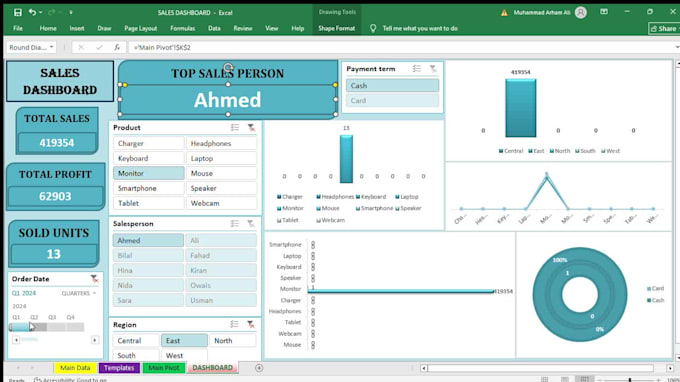Select Cash in the Payment term slicer

coord(392,85)
